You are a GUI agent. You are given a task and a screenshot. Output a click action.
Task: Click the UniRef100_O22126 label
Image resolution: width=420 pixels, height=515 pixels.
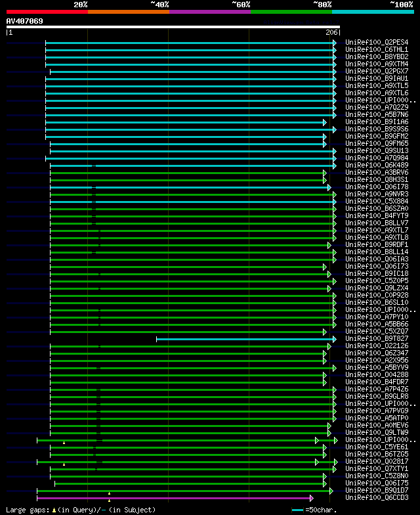(x=377, y=346)
